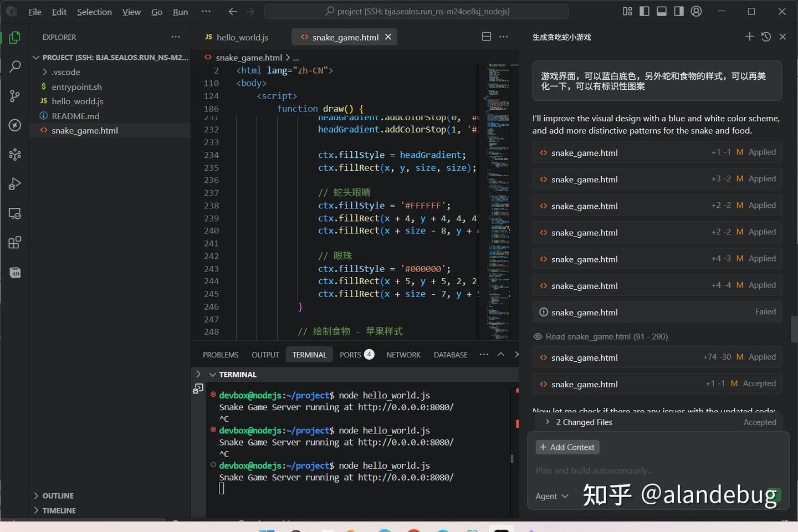Open the Extensions view

point(14,242)
